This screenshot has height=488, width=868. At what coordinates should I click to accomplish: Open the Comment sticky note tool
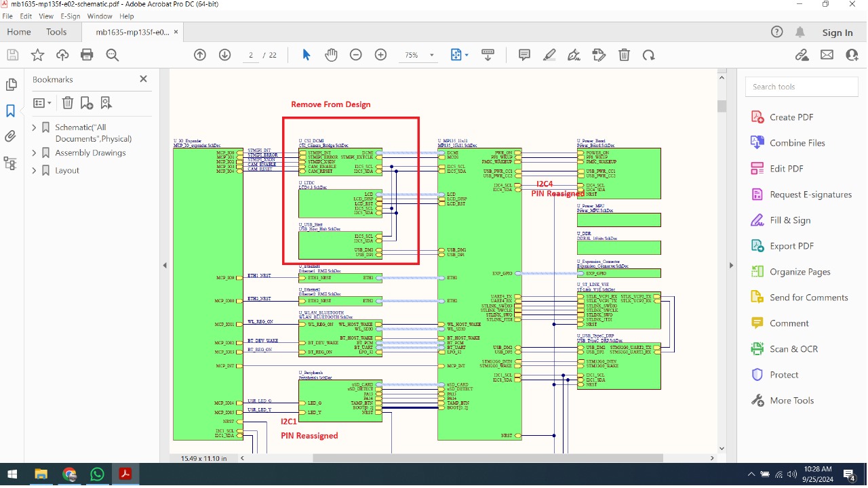click(x=524, y=55)
